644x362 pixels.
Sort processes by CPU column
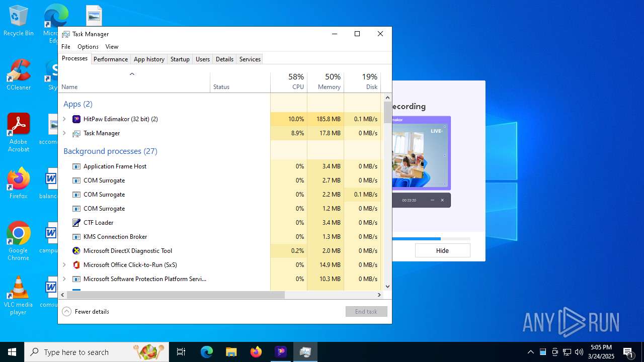point(289,82)
